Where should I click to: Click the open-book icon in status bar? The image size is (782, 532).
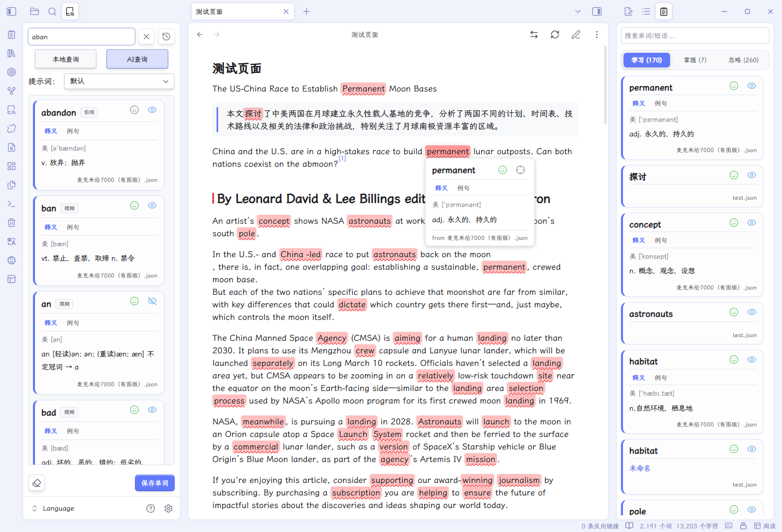point(629,526)
